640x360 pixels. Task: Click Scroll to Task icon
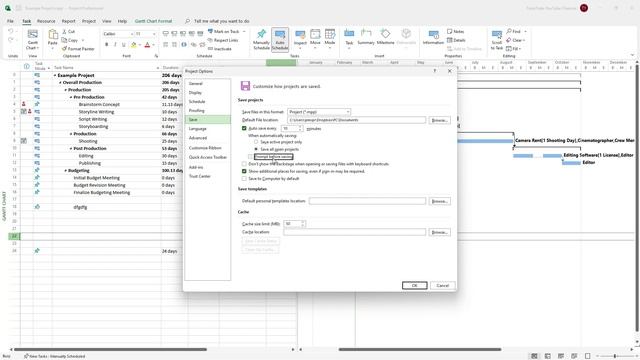(x=497, y=39)
